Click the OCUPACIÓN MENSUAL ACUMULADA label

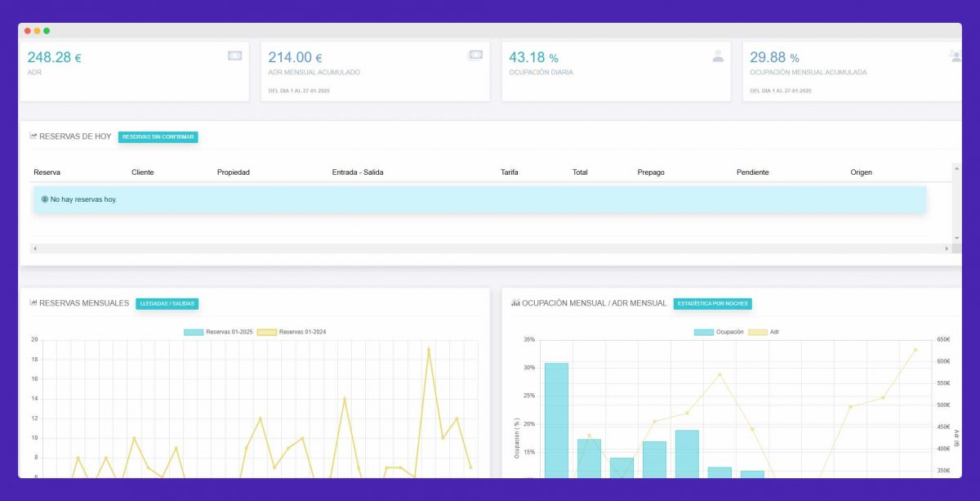pyautogui.click(x=808, y=73)
